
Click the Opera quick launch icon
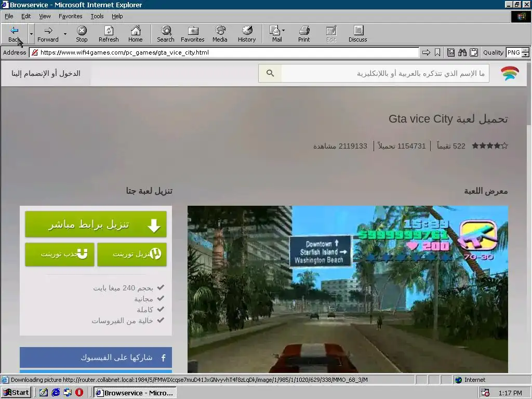pos(79,393)
